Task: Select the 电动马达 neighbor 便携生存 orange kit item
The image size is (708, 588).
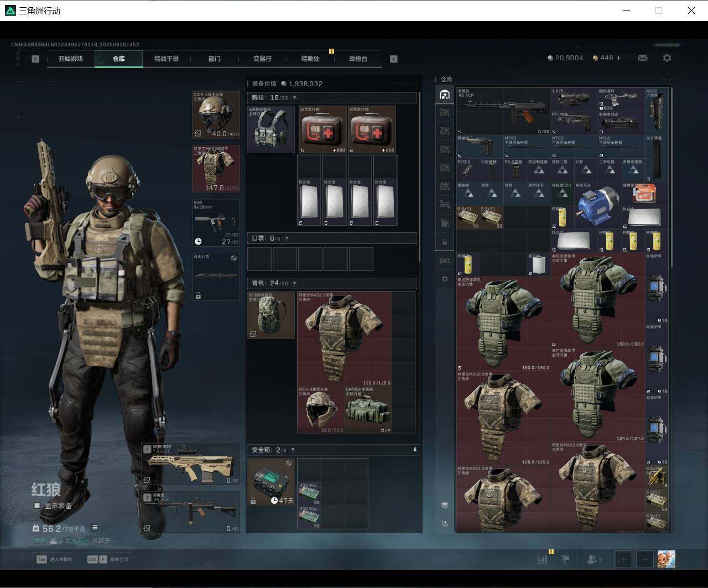Action: [645, 194]
